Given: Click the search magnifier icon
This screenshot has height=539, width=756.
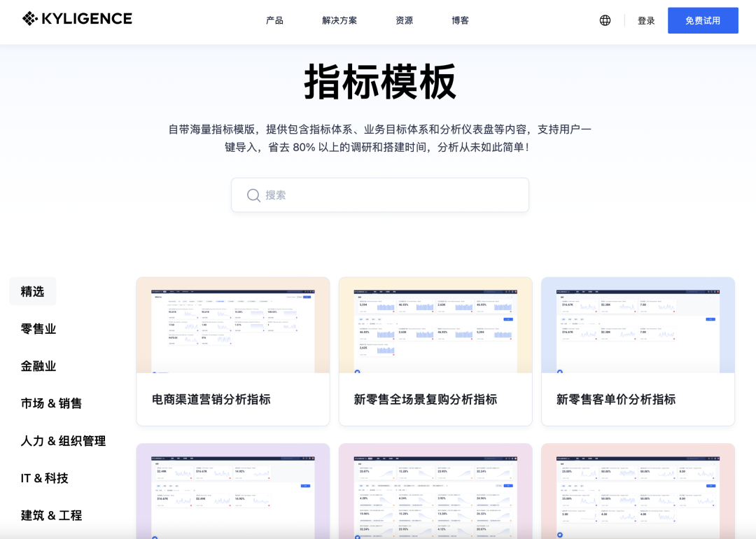Looking at the screenshot, I should (x=253, y=195).
